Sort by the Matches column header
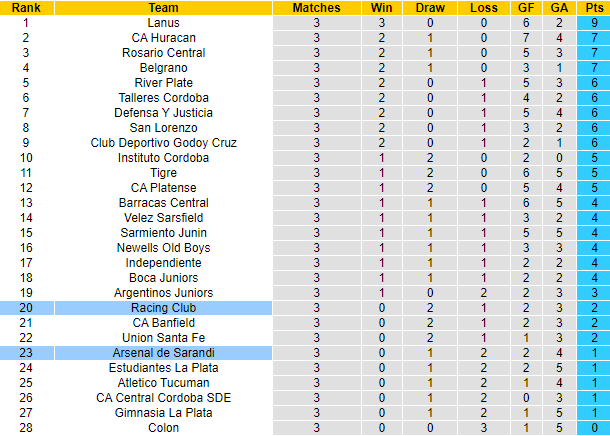 [316, 7]
